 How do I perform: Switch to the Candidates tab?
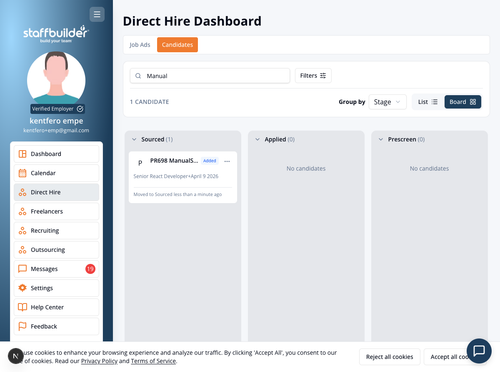(177, 45)
